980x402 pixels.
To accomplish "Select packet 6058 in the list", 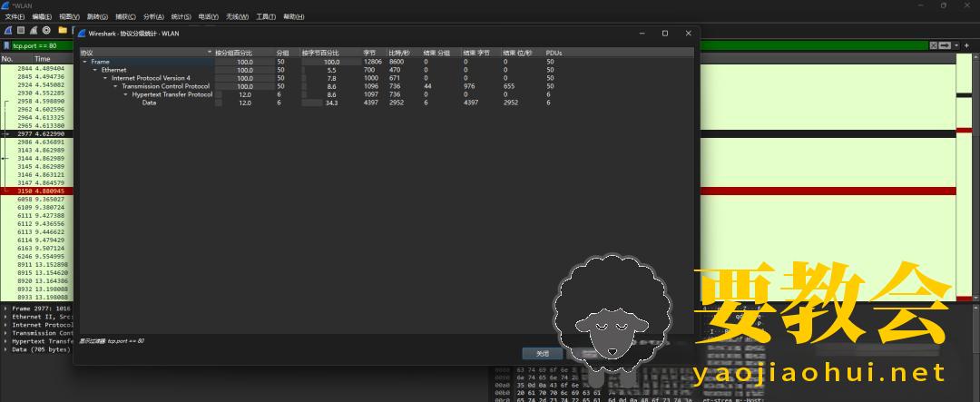I will pyautogui.click(x=37, y=199).
